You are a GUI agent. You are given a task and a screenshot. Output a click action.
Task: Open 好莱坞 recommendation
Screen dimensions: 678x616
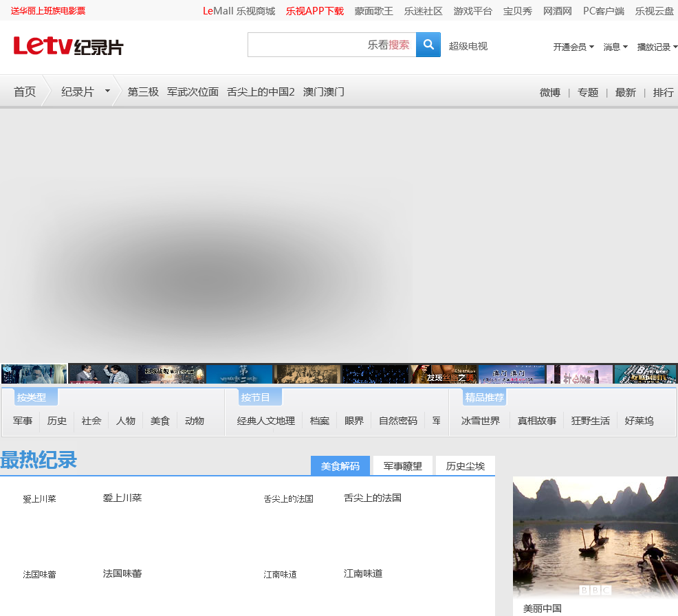pyautogui.click(x=639, y=421)
